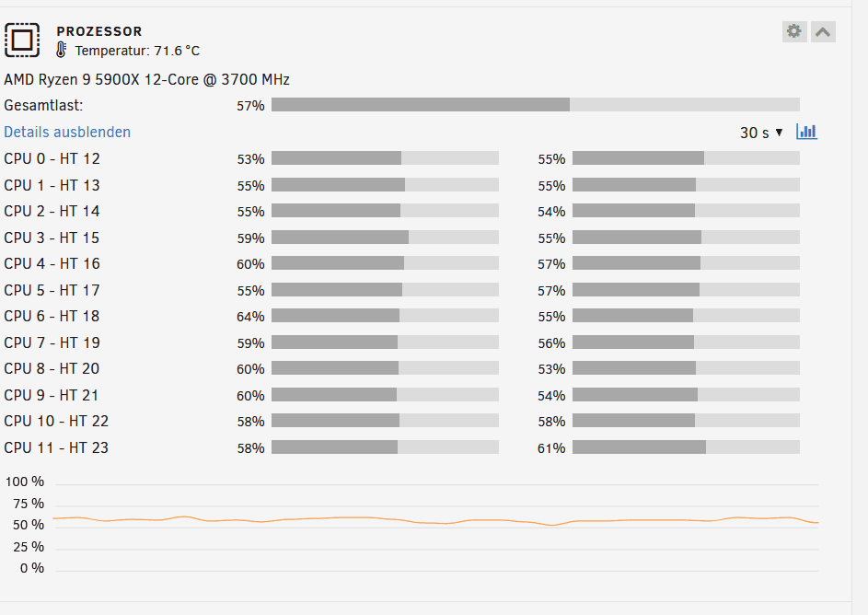Image resolution: width=868 pixels, height=615 pixels.
Task: Select the CPU 0 - HT 12 row label
Action: 52,158
